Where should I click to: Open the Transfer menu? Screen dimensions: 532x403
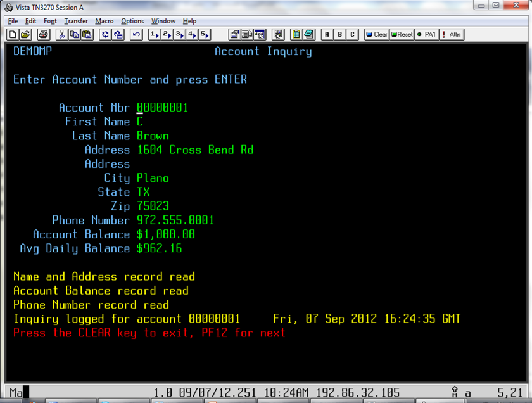pos(76,21)
